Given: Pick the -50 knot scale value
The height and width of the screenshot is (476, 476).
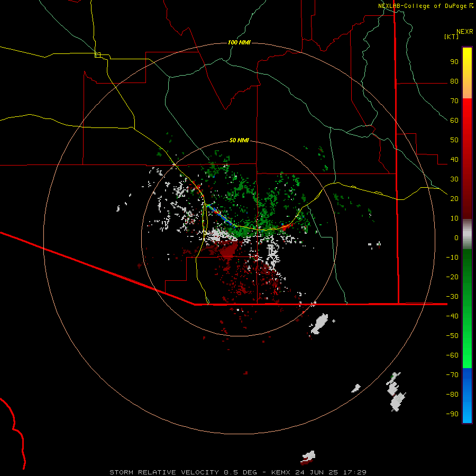Looking at the screenshot, I should coord(452,335).
